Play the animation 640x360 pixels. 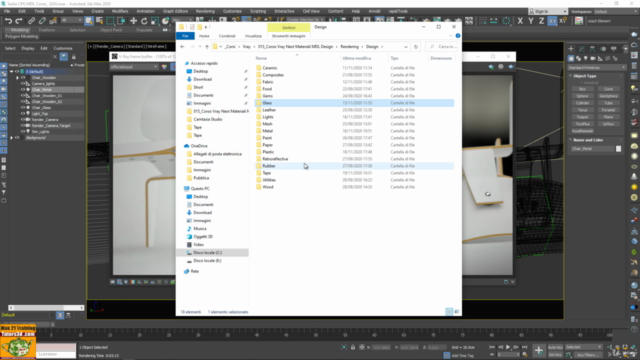pos(508,347)
